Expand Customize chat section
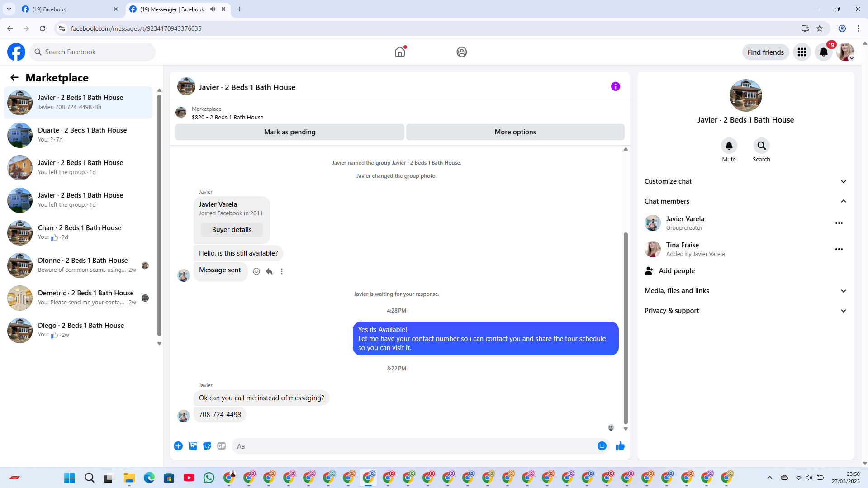 coord(745,181)
